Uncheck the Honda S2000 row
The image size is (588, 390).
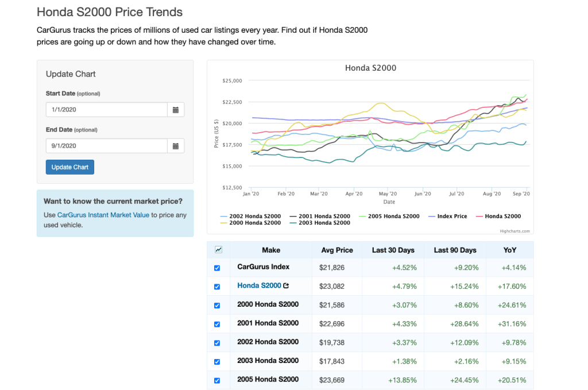click(217, 285)
